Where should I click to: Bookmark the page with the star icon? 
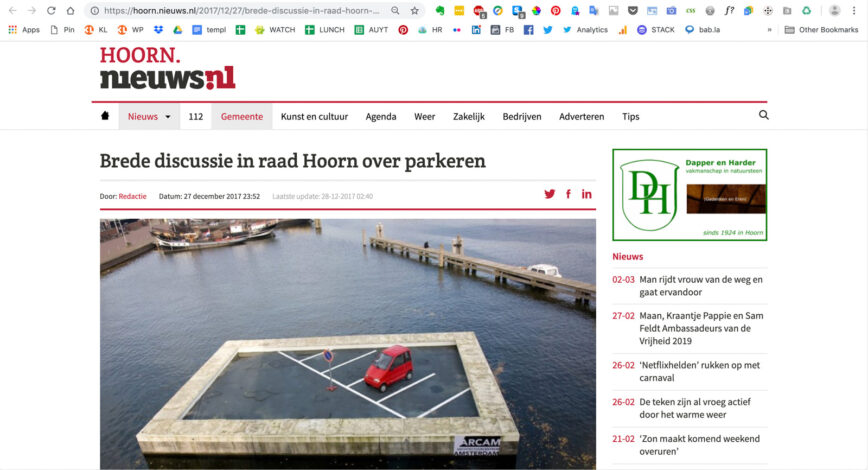[x=414, y=11]
